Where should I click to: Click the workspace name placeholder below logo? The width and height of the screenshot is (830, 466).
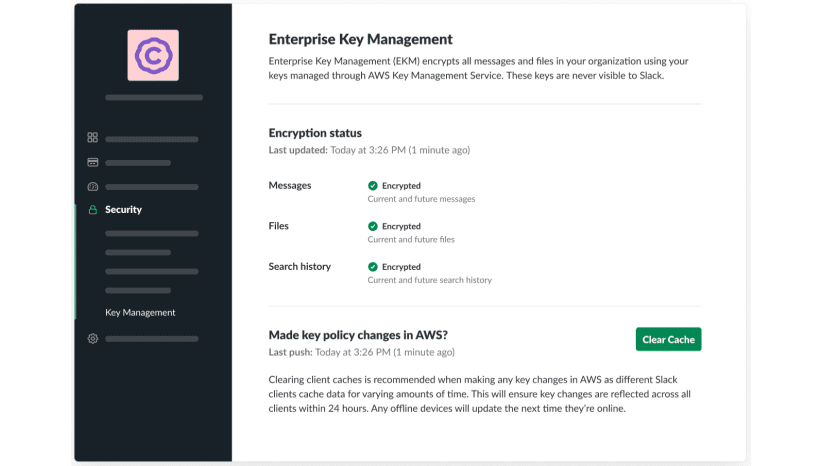tap(154, 97)
